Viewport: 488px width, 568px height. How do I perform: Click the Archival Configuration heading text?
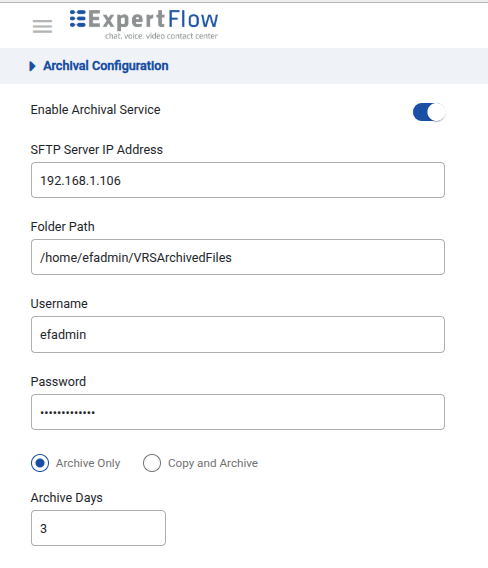(x=106, y=66)
